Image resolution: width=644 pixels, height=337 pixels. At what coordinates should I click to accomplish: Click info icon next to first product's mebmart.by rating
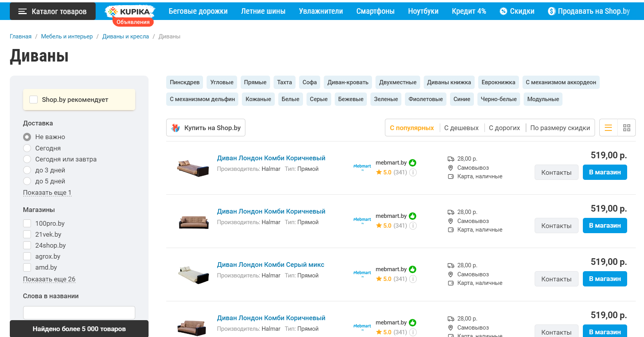coord(413,172)
